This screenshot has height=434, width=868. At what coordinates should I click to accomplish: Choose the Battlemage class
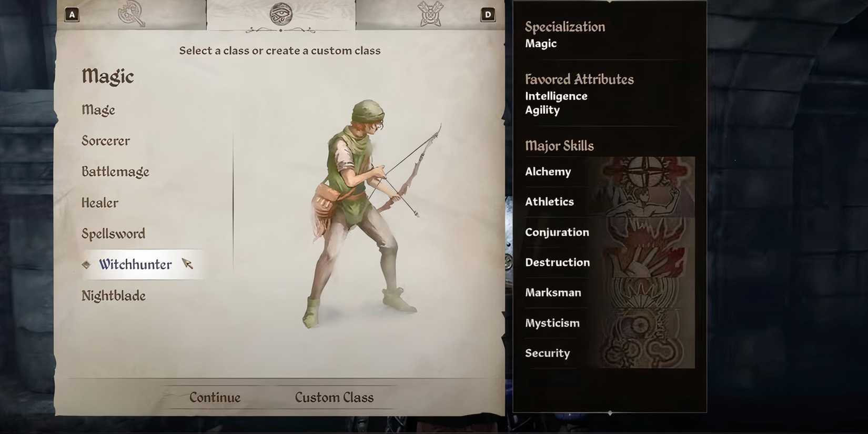coord(115,172)
